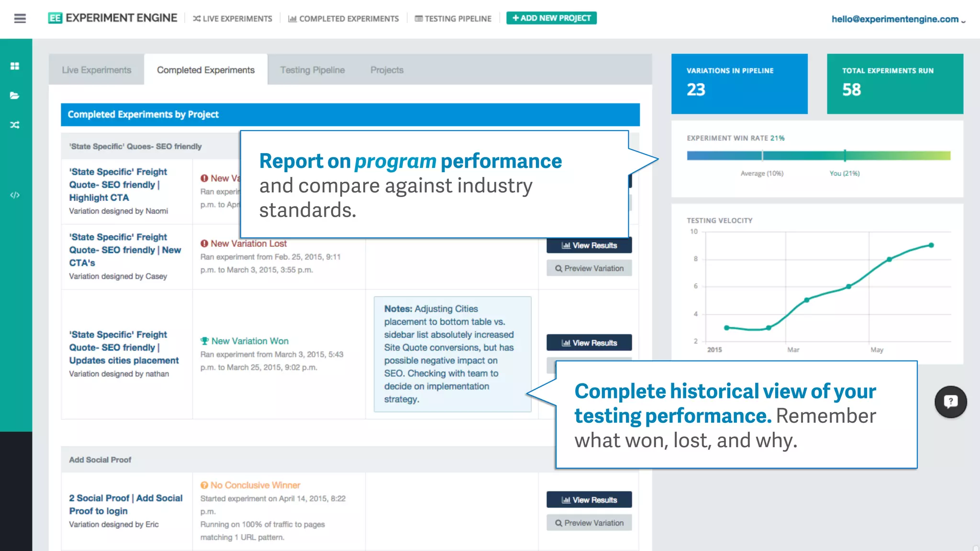The width and height of the screenshot is (980, 551).
Task: Open the sidebar code snippet icon
Action: pos(15,195)
